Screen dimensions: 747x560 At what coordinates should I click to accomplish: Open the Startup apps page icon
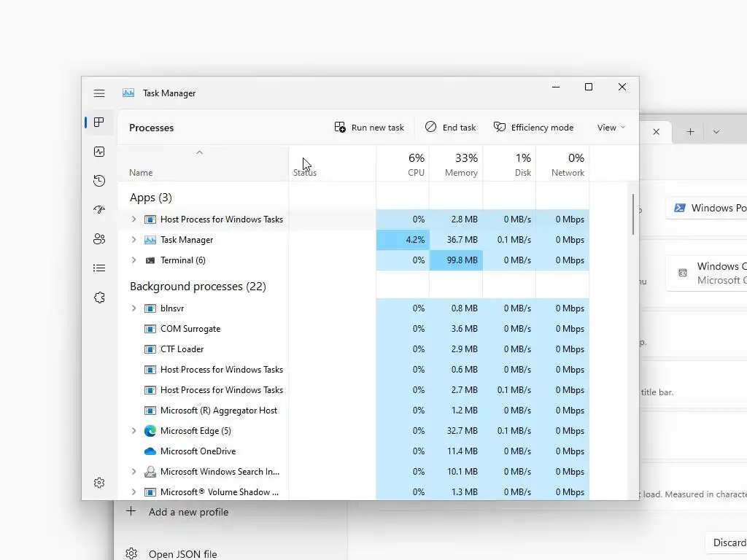click(x=99, y=210)
